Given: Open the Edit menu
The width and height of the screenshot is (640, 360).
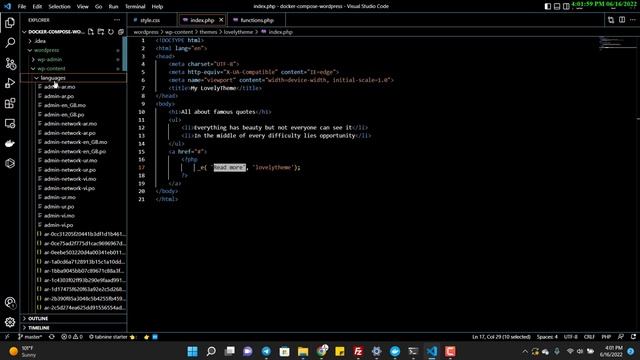Looking at the screenshot, I should (x=37, y=7).
